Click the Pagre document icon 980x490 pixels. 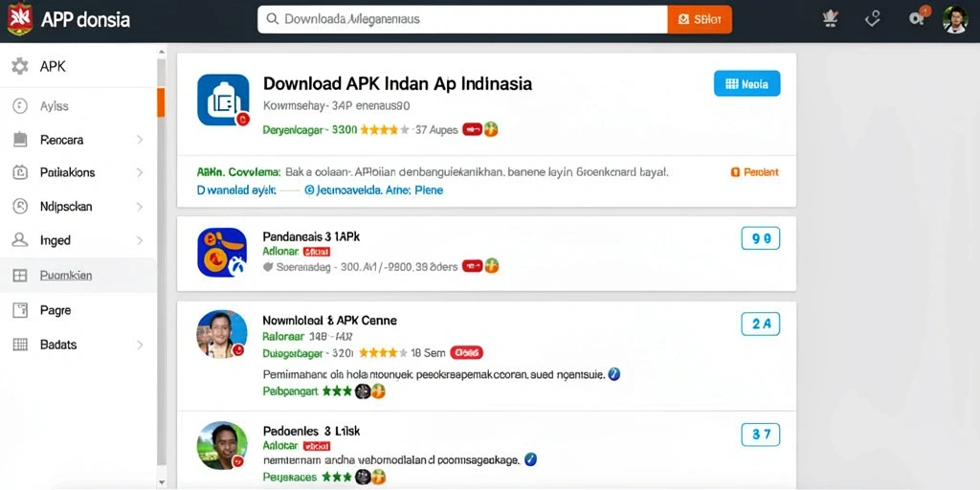20,310
